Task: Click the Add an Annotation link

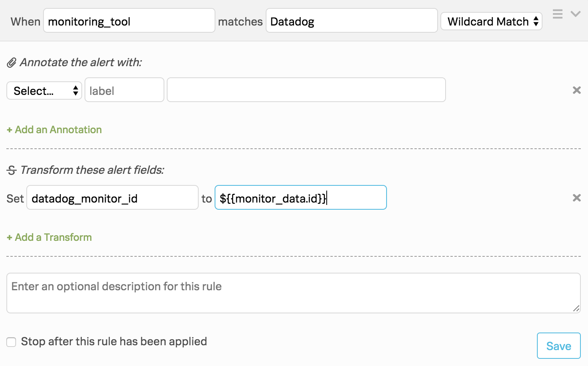Action: (x=54, y=129)
